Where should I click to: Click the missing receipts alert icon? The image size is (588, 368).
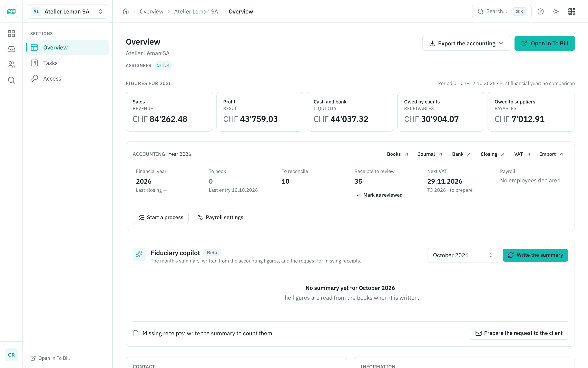136,333
